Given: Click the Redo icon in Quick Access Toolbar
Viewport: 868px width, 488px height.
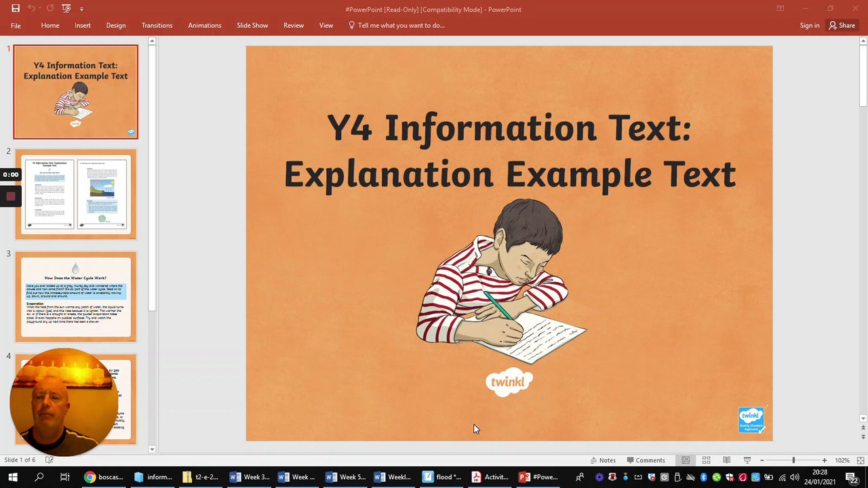Looking at the screenshot, I should tap(50, 8).
